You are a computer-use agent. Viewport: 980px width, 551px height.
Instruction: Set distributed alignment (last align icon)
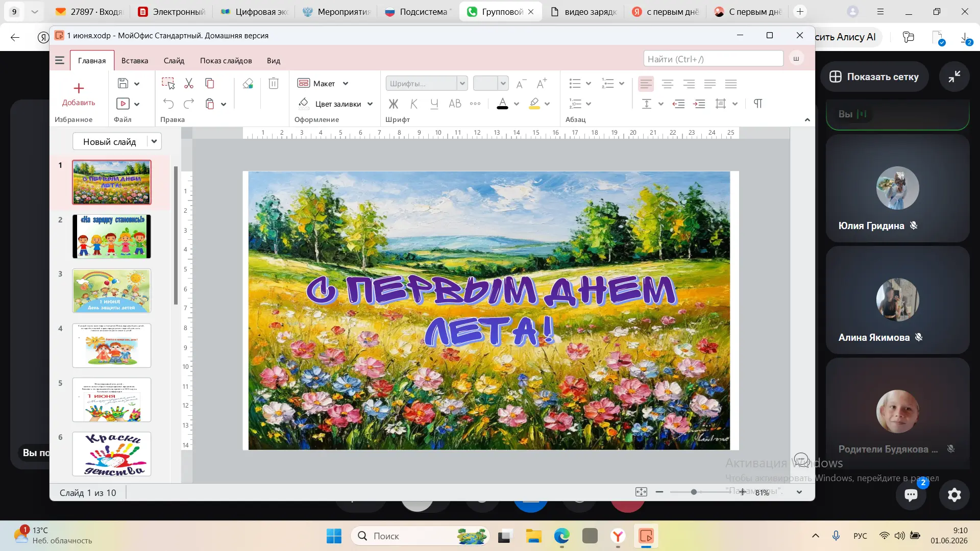click(x=731, y=84)
